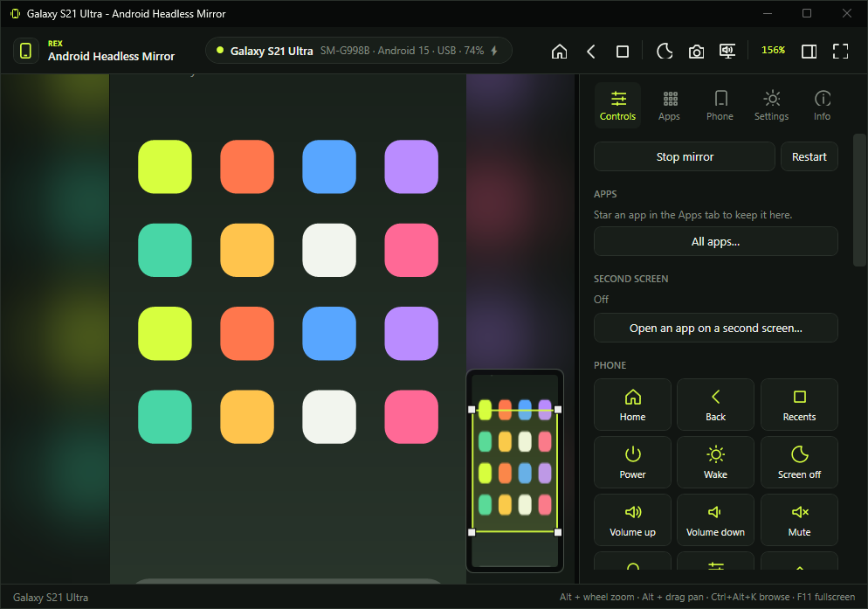Click the monitor audio icon in toolbar

727,51
